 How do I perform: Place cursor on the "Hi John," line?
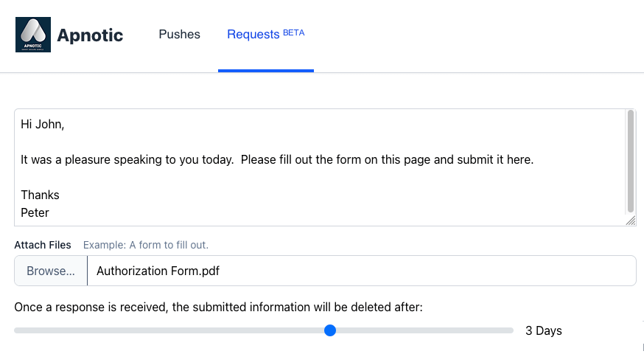(43, 125)
